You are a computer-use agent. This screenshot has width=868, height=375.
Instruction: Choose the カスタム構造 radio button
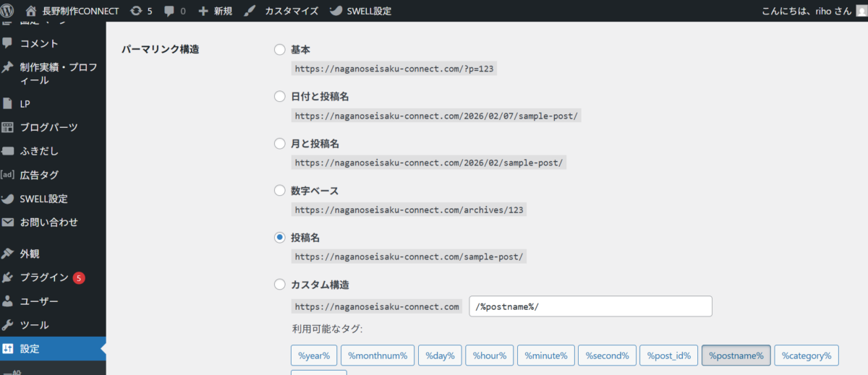(280, 285)
